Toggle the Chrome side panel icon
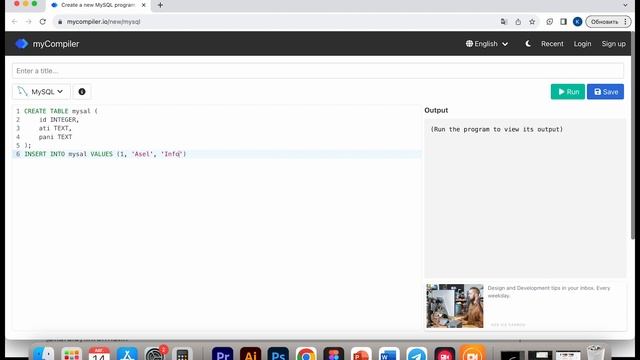Image resolution: width=640 pixels, height=360 pixels. (563, 22)
